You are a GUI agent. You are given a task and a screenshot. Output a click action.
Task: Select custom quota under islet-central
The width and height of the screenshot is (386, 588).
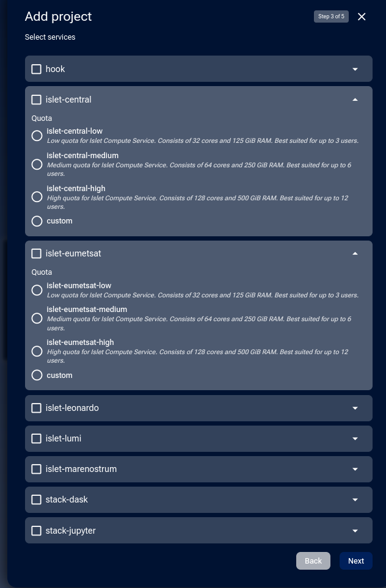[x=37, y=221]
